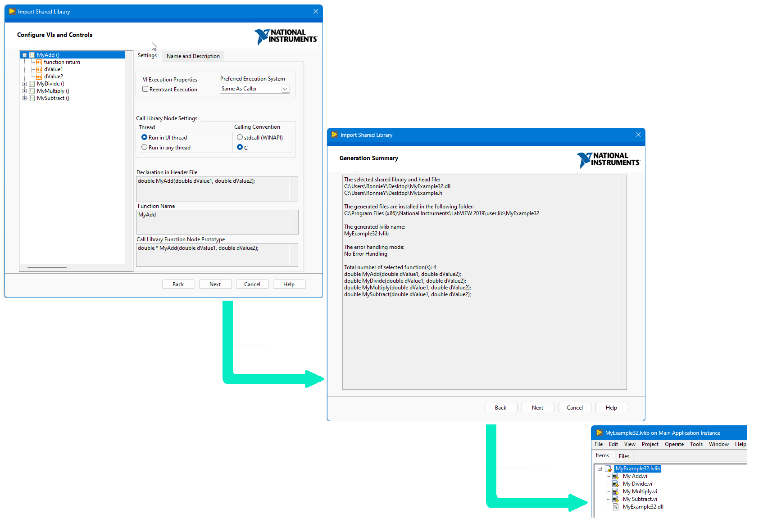763x532 pixels.
Task: Click the Generation Summary vertical scrollbar
Action: point(622,282)
